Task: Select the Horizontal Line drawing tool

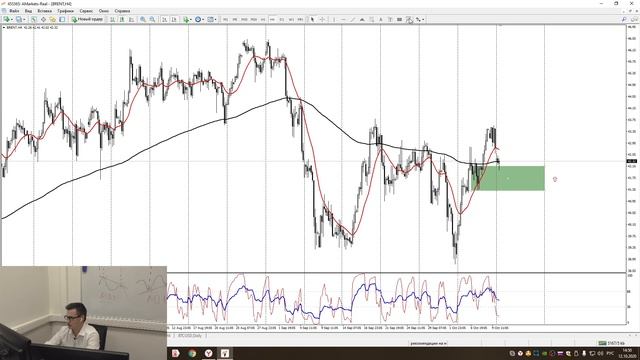Action: tap(343, 19)
